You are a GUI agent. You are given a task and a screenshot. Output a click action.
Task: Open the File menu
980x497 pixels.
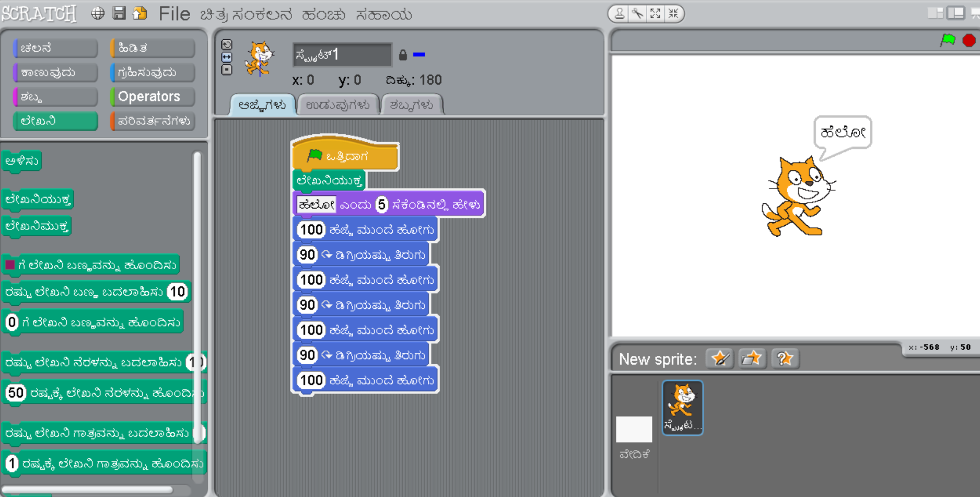tap(174, 14)
